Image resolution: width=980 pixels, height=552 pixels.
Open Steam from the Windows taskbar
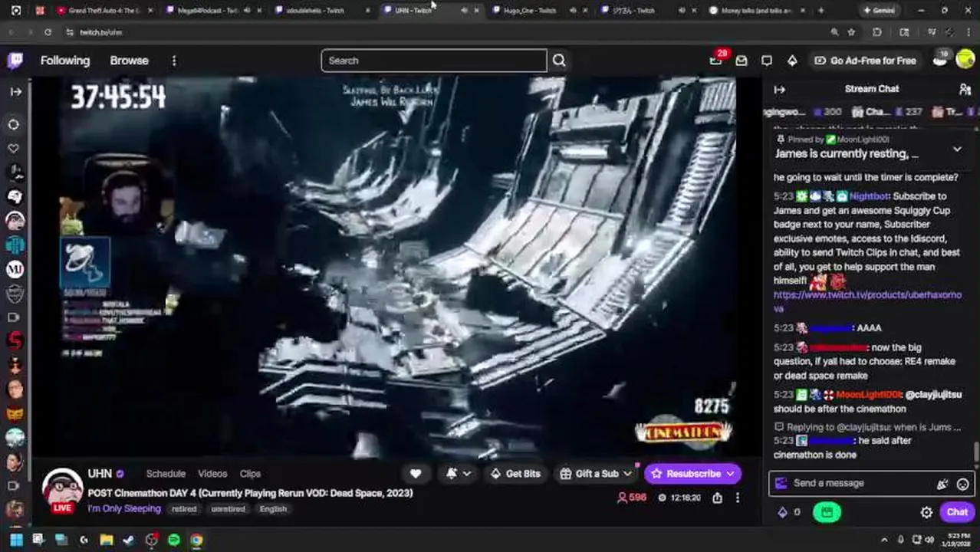coord(128,540)
